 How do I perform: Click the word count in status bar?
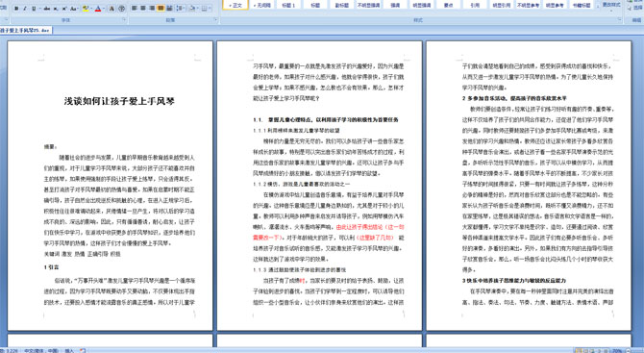[9, 350]
